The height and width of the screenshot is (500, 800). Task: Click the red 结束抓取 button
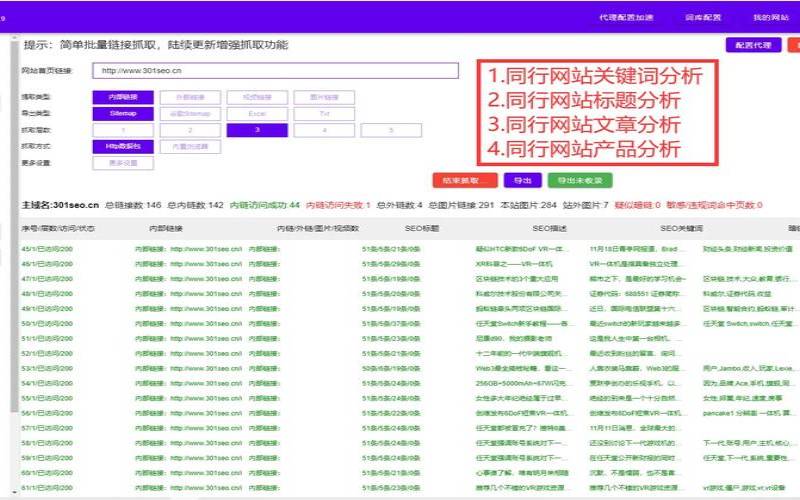tap(464, 180)
